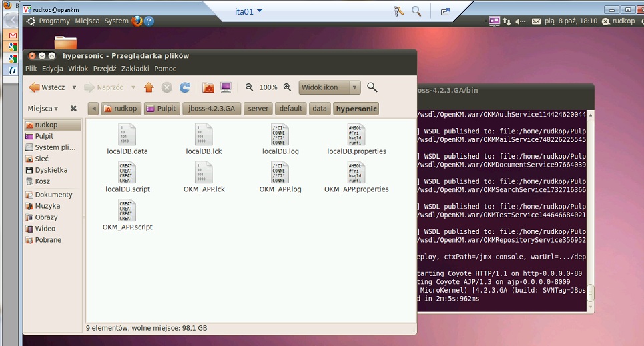This screenshot has width=644, height=346.
Task: Select the localDB.properties file icon
Action: 356,134
